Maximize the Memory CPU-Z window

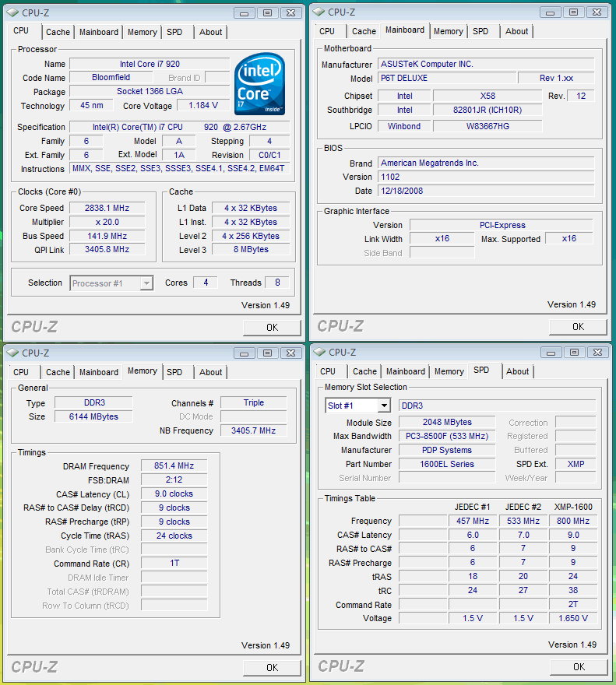[x=266, y=353]
